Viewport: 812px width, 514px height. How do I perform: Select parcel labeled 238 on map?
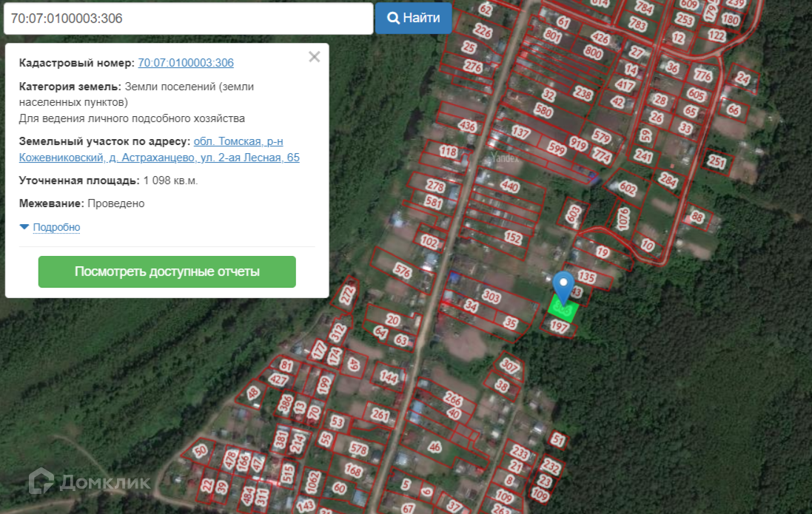point(583,93)
